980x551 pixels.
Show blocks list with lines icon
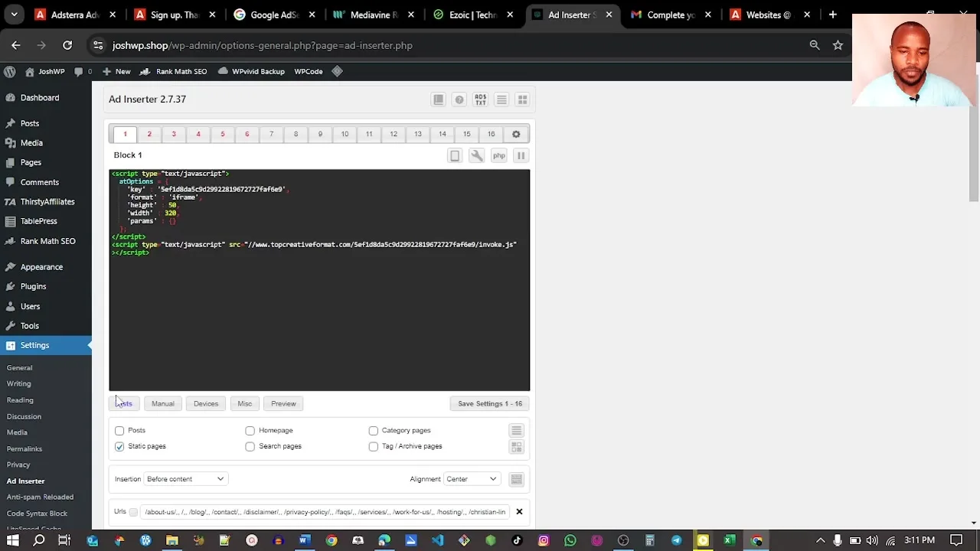(501, 99)
